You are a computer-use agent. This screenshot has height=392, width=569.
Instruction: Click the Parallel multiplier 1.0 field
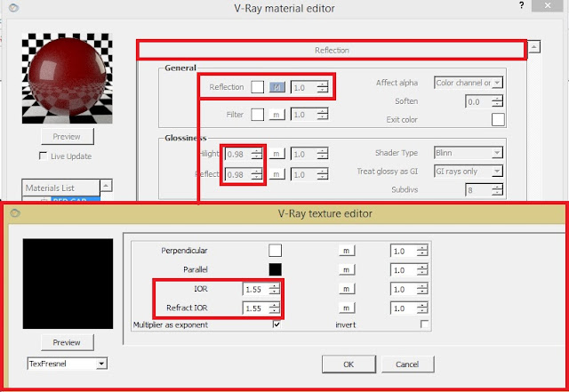pyautogui.click(x=404, y=270)
